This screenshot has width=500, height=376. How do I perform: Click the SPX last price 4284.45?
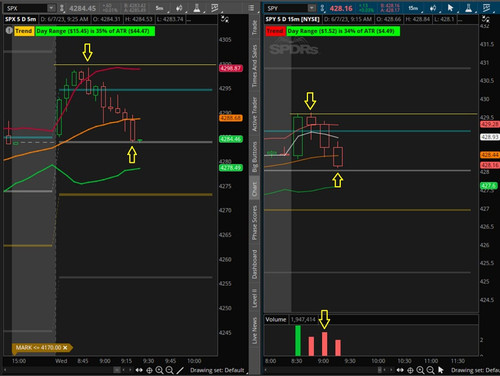click(x=83, y=8)
